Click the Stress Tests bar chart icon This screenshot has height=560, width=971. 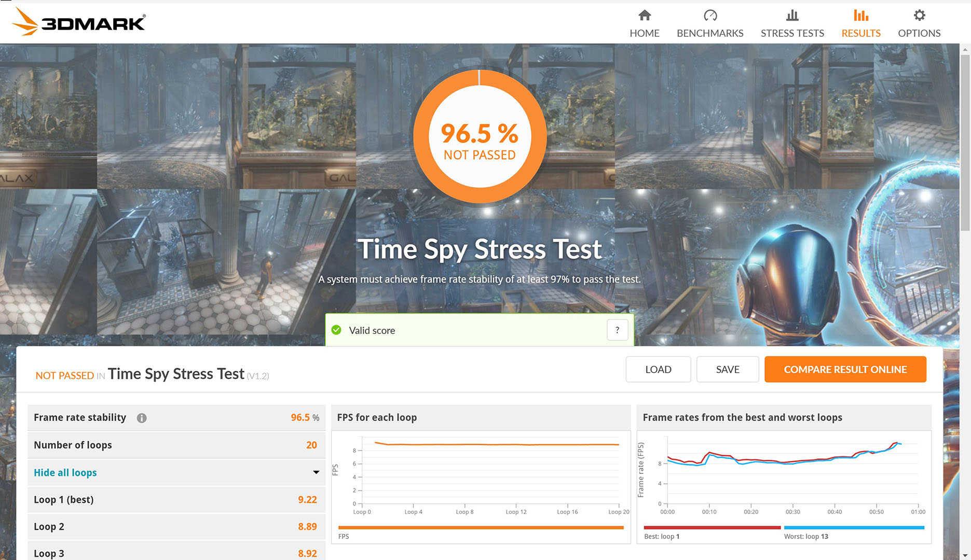coord(792,16)
